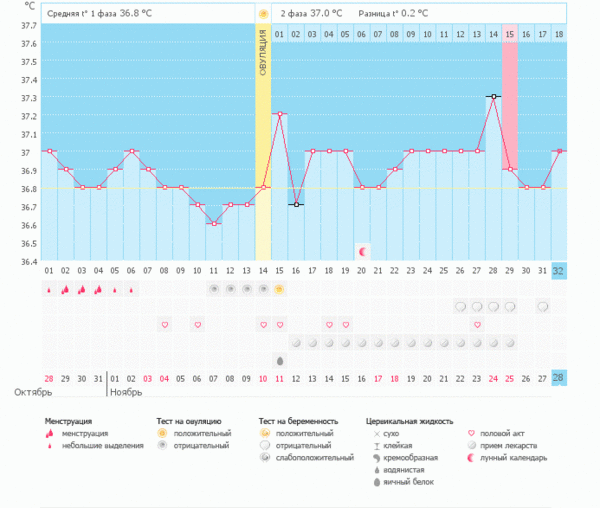Image resolution: width=600 pixels, height=508 pixels.
Task: Click the blue highlighted date 28 cell
Action: coord(558,379)
